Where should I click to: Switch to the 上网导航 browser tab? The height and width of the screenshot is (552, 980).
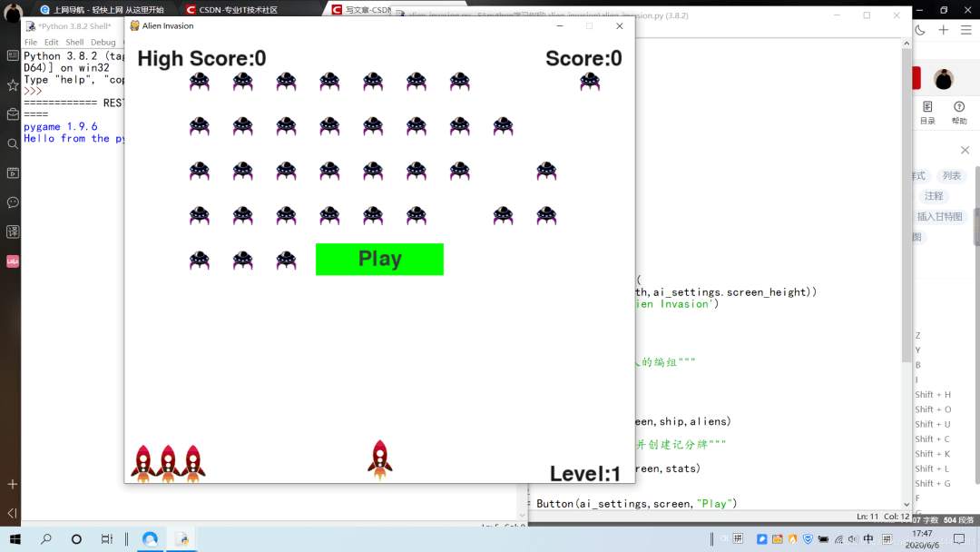coord(102,9)
